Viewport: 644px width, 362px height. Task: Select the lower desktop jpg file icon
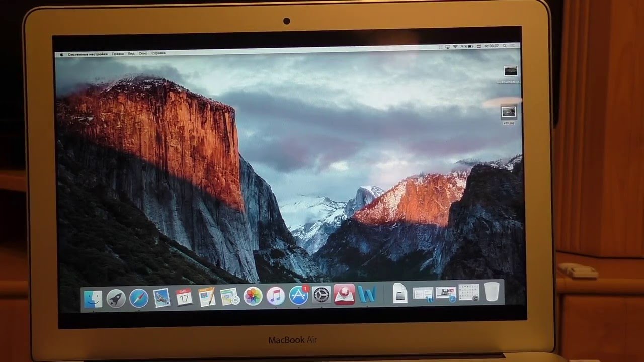[509, 111]
